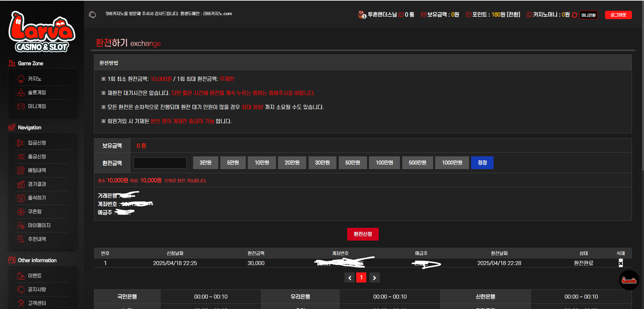
Task: Focus the 환전금액 amount input field
Action: 160,163
